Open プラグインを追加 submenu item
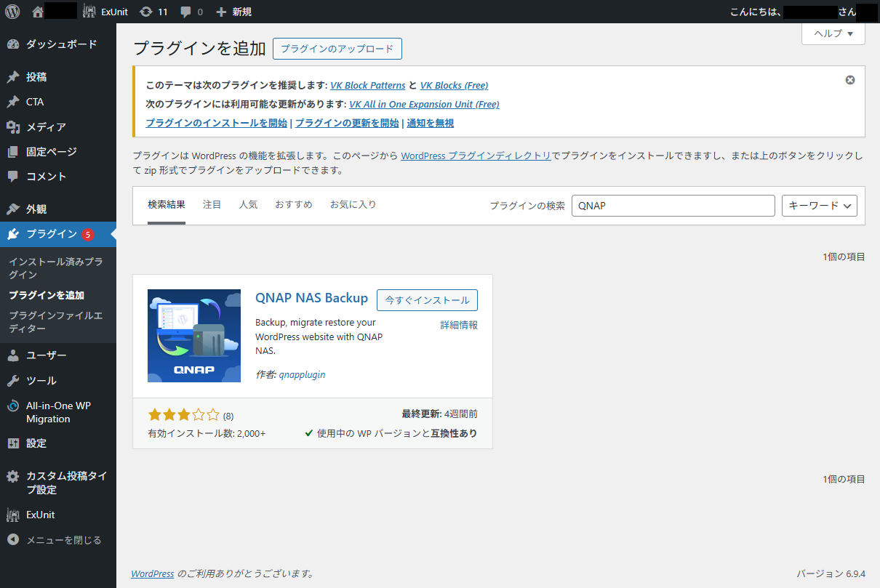 tap(58, 295)
